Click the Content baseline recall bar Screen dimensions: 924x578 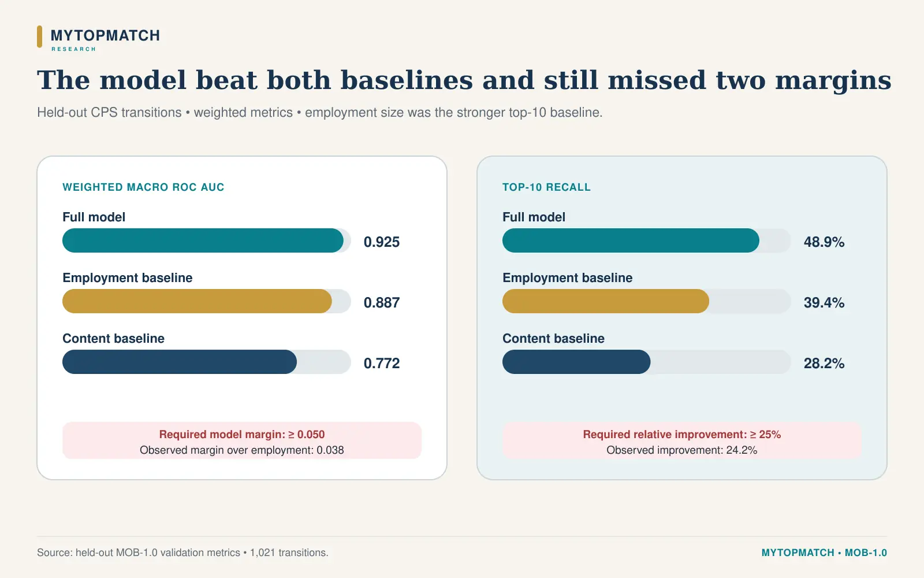click(x=576, y=362)
